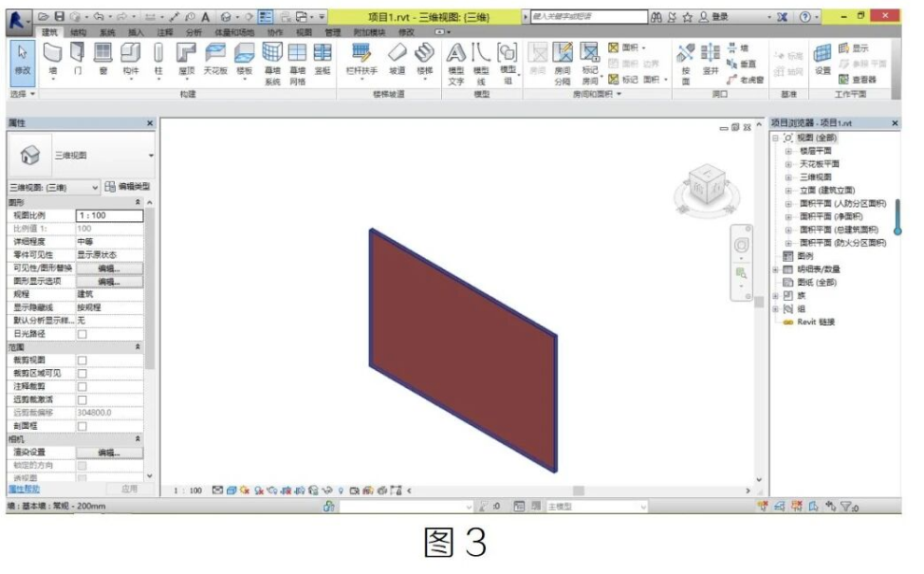Viewport: 924px width, 574px height.
Task: Open the 选择 panel dropdown
Action: pyautogui.click(x=23, y=94)
